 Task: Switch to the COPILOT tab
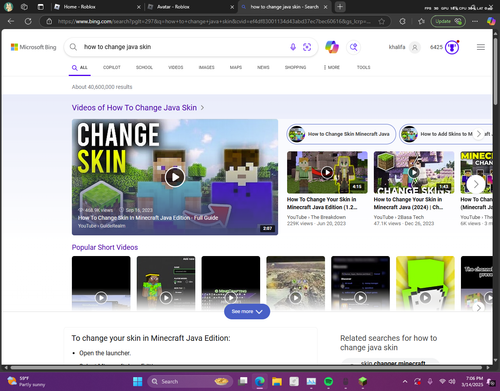tap(112, 67)
